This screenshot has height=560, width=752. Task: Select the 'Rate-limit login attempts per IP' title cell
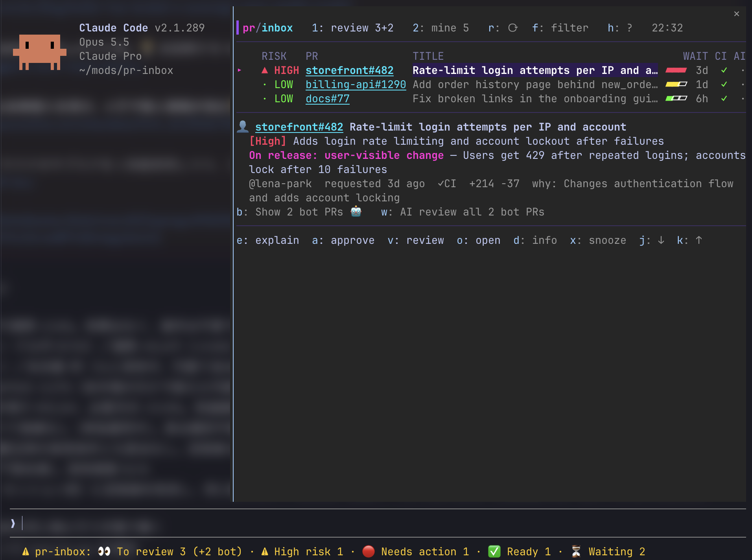[x=535, y=70]
